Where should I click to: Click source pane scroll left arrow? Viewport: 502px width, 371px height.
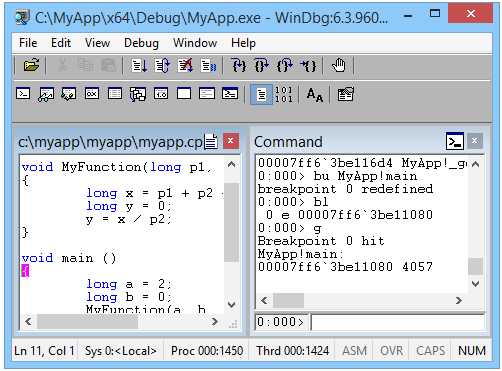pos(28,321)
